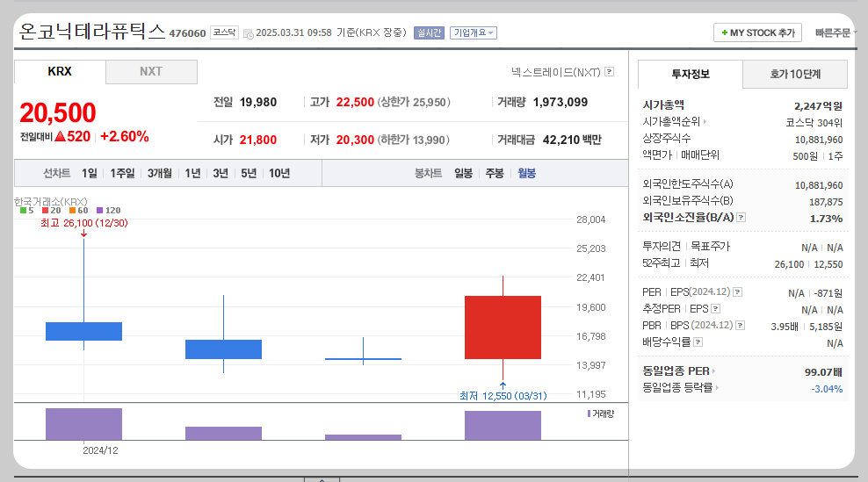Open help icon next to 외국인소진율(B/A)
Screen dimensions: 868x482
[x=741, y=218]
